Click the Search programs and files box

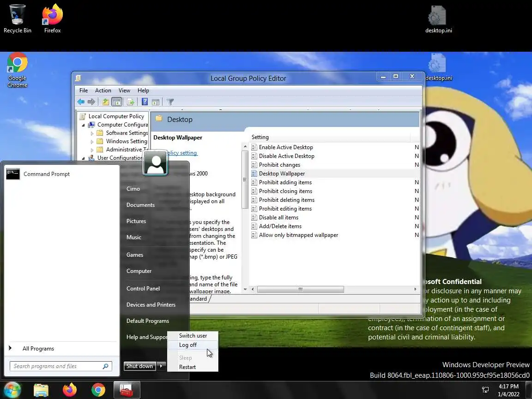click(61, 366)
